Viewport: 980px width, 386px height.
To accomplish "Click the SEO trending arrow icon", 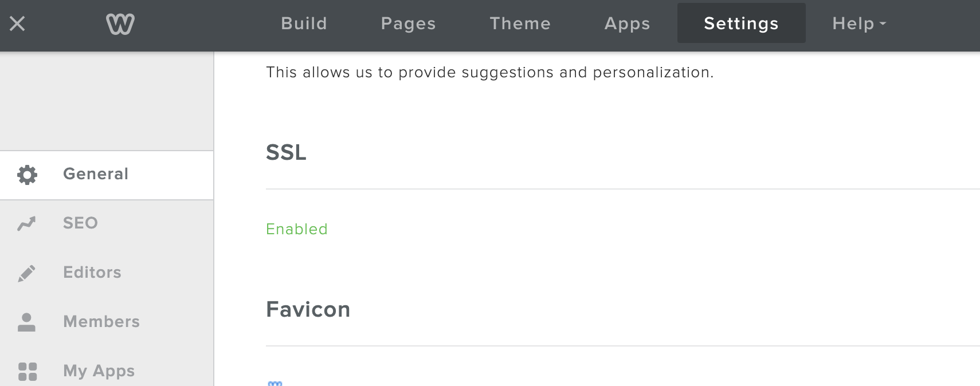I will [27, 223].
